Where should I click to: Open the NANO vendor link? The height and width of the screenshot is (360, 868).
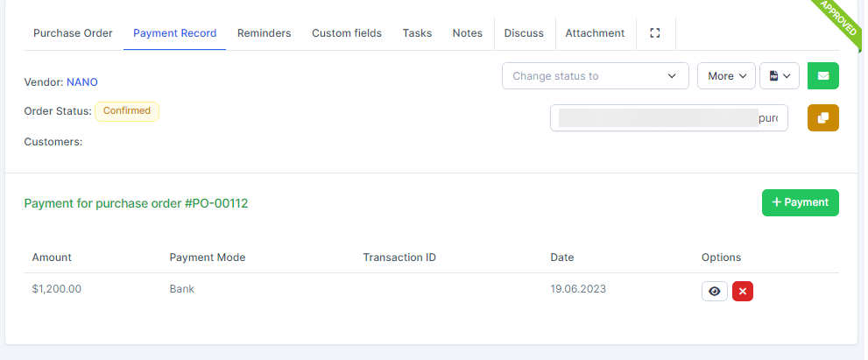82,82
